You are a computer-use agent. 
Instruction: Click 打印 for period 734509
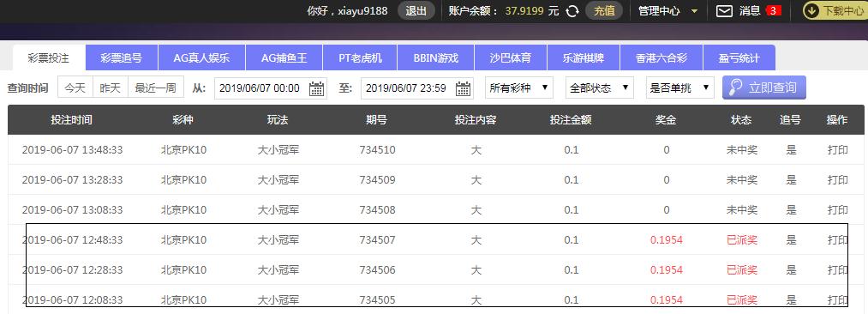click(x=837, y=179)
